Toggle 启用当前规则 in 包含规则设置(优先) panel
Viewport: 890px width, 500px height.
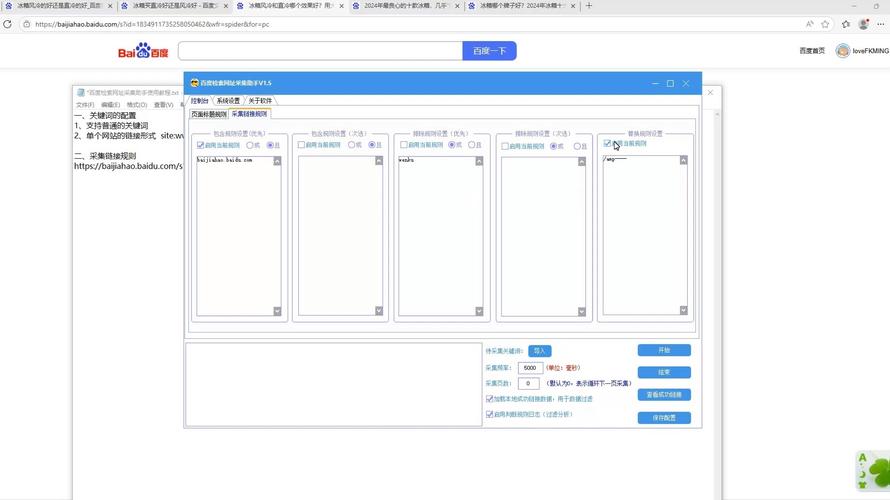[201, 145]
